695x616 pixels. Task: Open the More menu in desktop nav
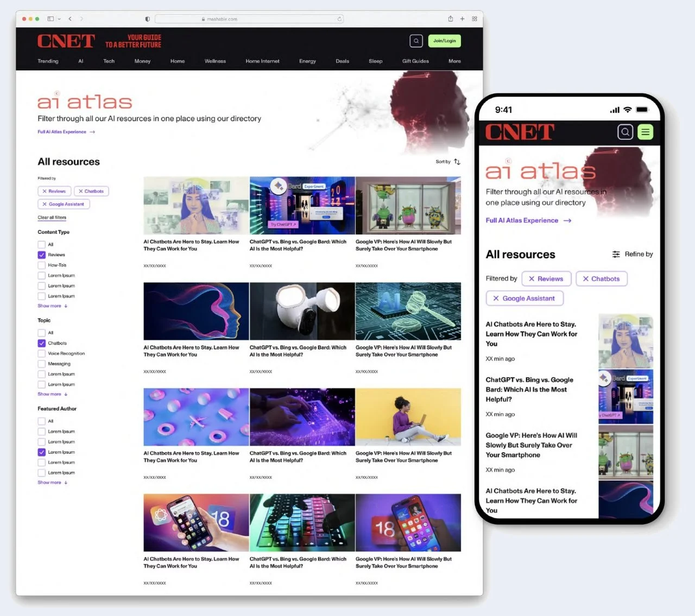pos(454,61)
